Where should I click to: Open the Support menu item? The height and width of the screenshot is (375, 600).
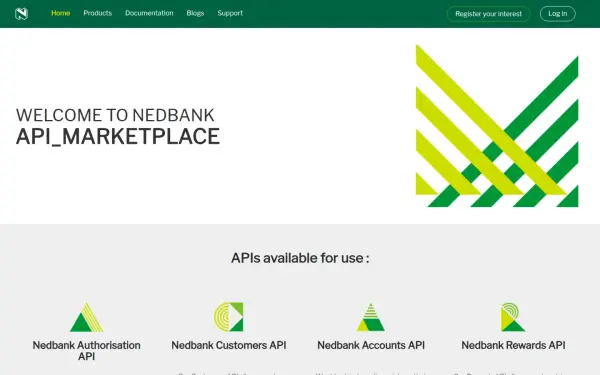pyautogui.click(x=230, y=13)
